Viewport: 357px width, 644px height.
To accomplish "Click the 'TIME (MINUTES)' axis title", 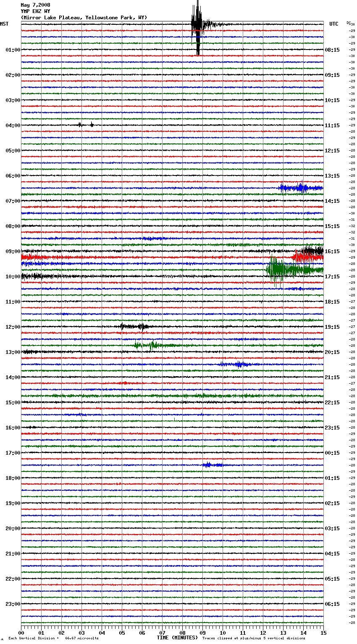I will (177, 638).
